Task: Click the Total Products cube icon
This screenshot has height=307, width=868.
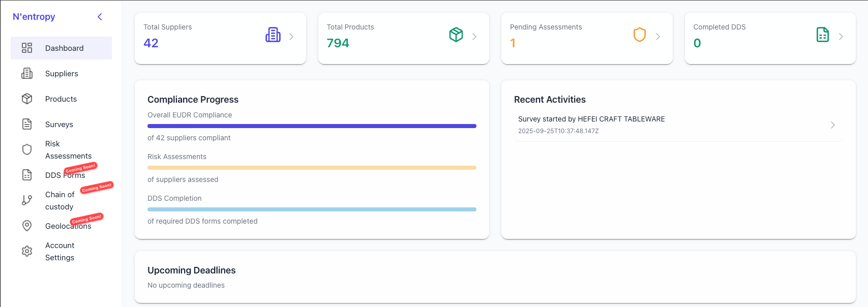Action: point(456,35)
